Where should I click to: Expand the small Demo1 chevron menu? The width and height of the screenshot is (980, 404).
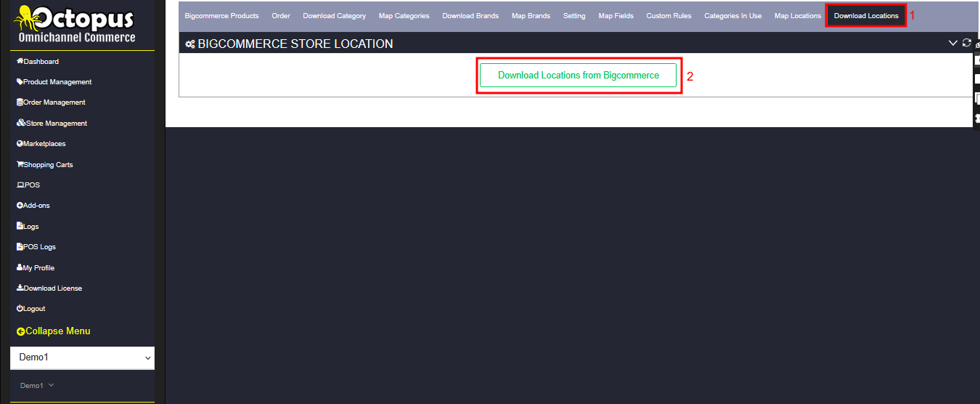[37, 386]
